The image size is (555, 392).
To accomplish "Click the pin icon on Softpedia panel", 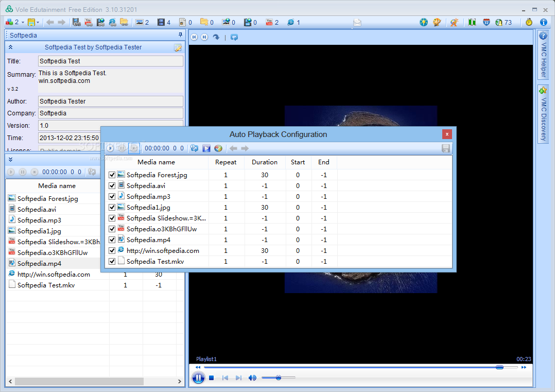I will point(180,35).
